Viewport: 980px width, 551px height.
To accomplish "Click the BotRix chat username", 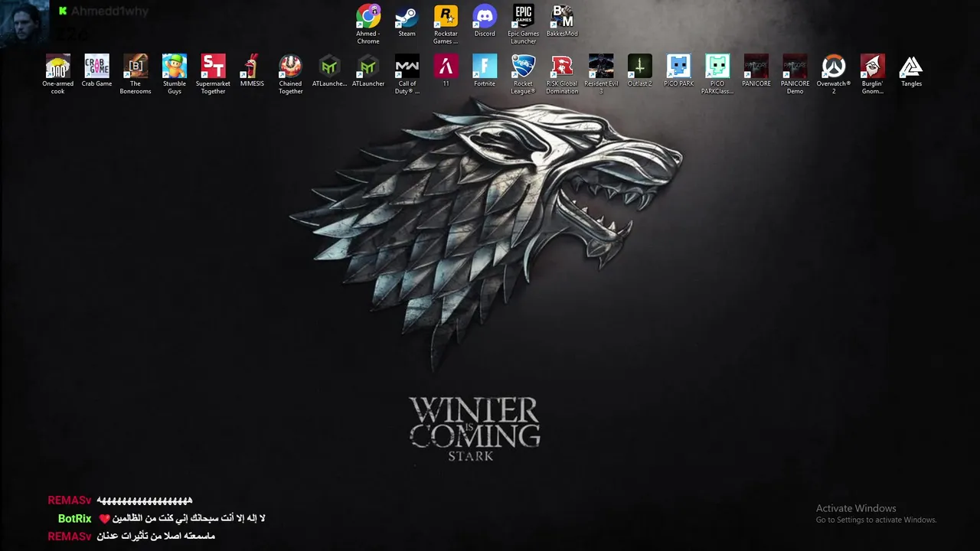I will coord(74,519).
